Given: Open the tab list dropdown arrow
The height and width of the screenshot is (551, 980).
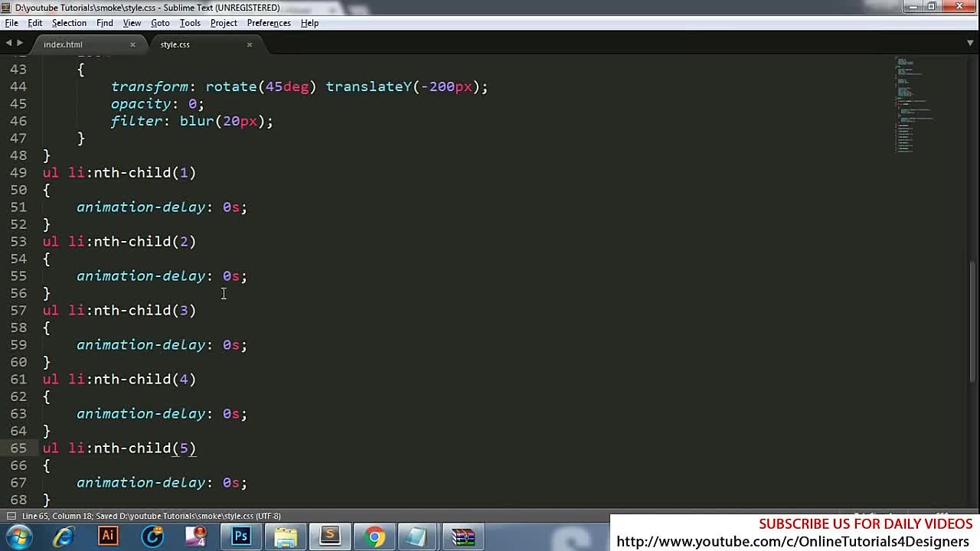Looking at the screenshot, I should click(x=970, y=44).
